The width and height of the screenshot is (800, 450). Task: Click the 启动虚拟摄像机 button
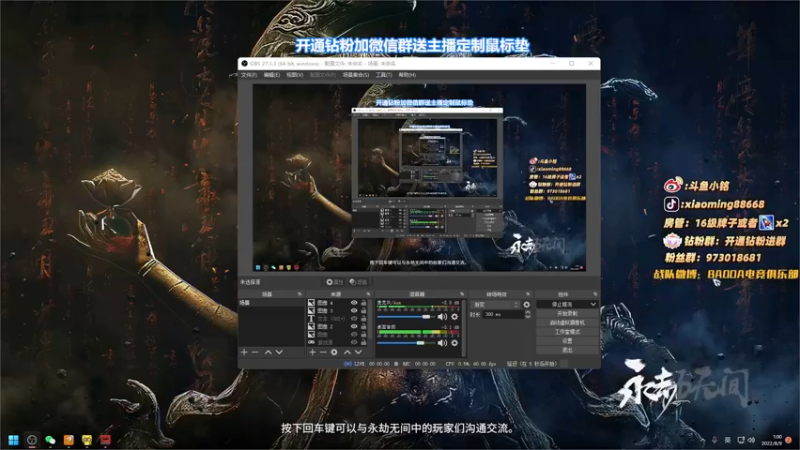click(x=567, y=322)
